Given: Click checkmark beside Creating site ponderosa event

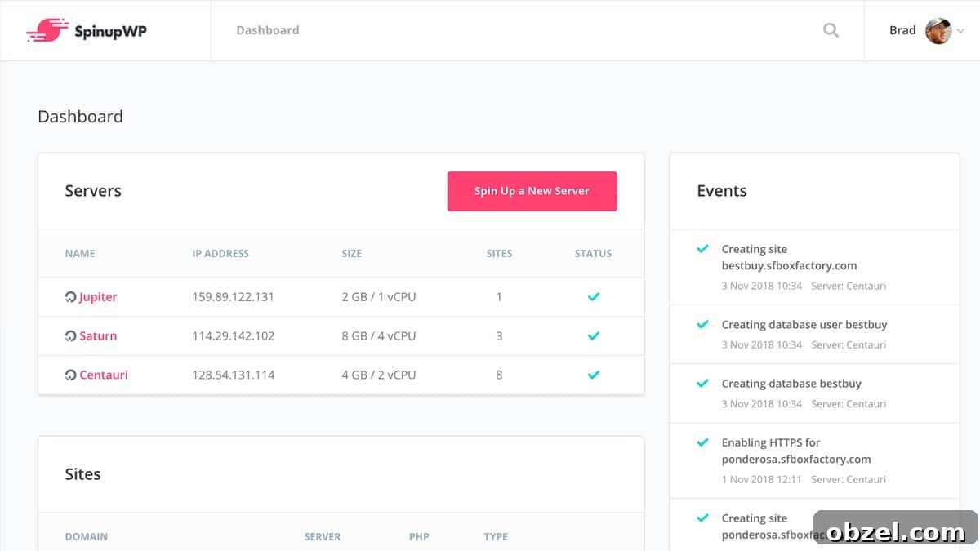Looking at the screenshot, I should [x=702, y=518].
